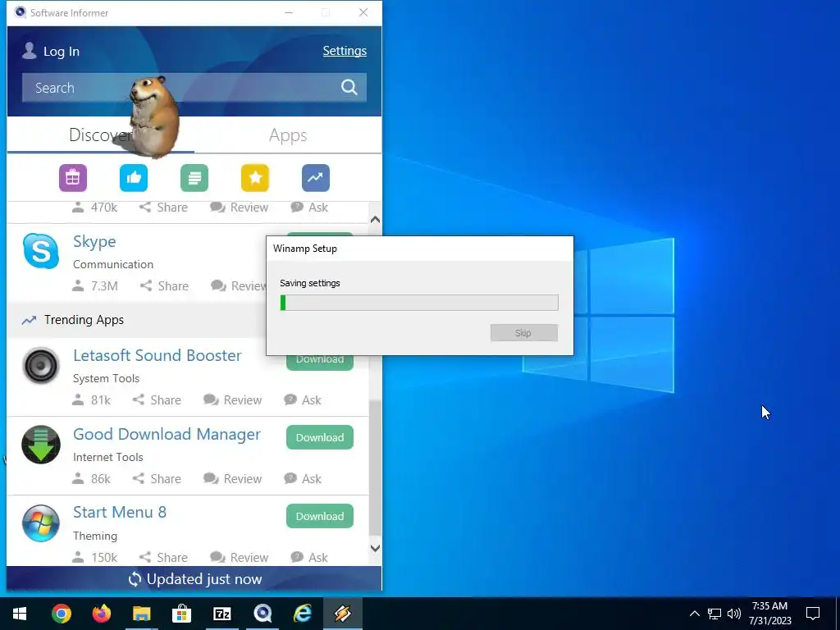Share Good Download Manager
Screen dimensions: 840x630
point(157,479)
